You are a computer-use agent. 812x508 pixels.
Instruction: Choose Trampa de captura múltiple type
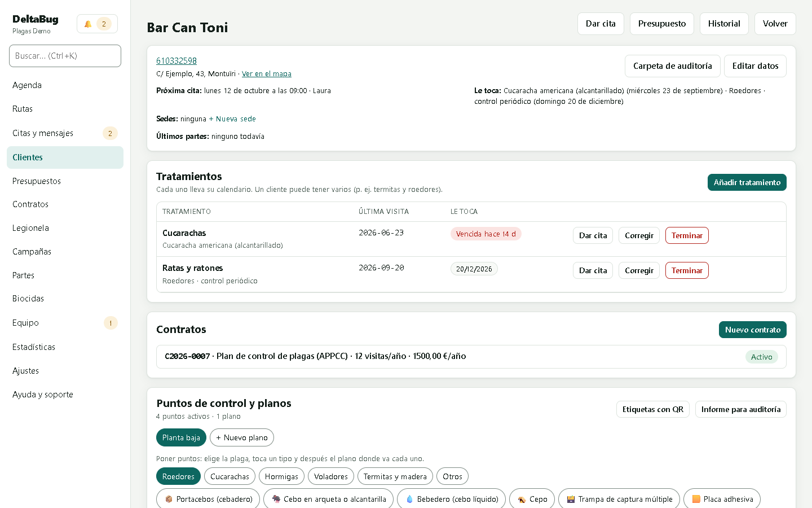coord(619,499)
